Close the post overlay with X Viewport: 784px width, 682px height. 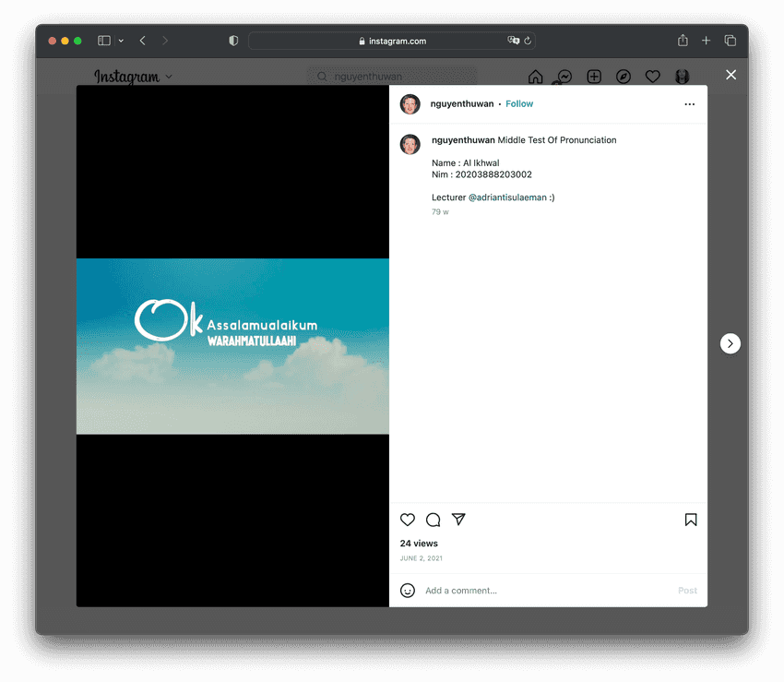coord(731,75)
